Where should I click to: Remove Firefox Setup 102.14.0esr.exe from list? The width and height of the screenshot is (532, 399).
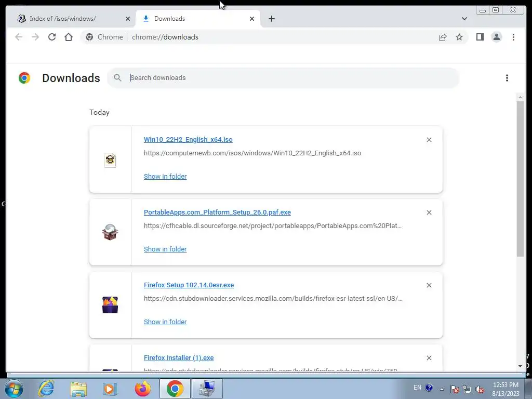(429, 285)
